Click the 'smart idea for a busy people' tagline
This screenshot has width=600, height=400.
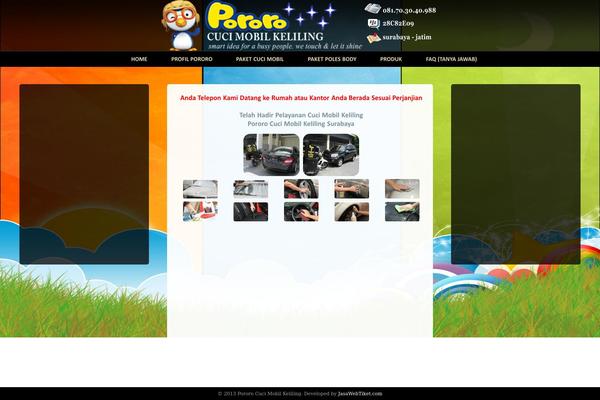pyautogui.click(x=285, y=46)
